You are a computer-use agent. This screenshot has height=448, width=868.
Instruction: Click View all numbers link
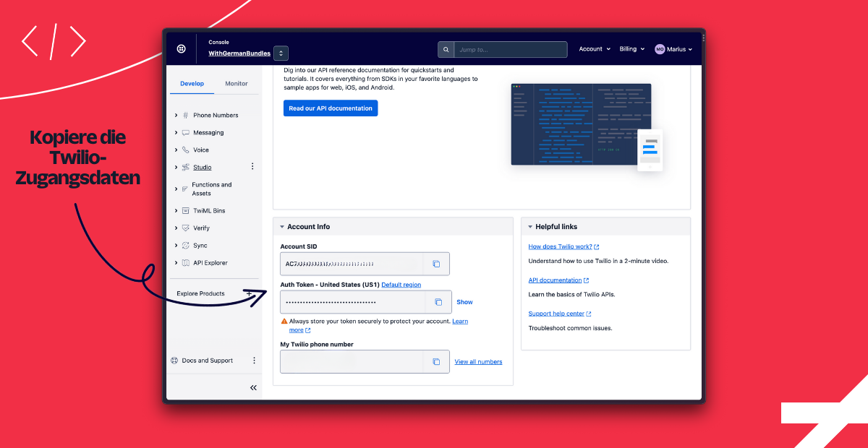tap(478, 362)
